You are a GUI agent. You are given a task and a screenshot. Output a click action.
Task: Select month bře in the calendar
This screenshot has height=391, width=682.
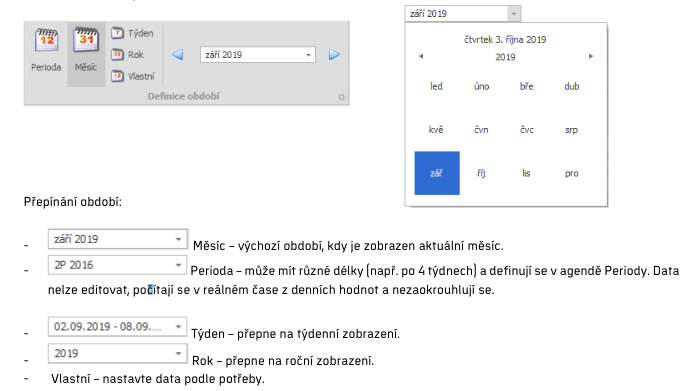pos(526,86)
